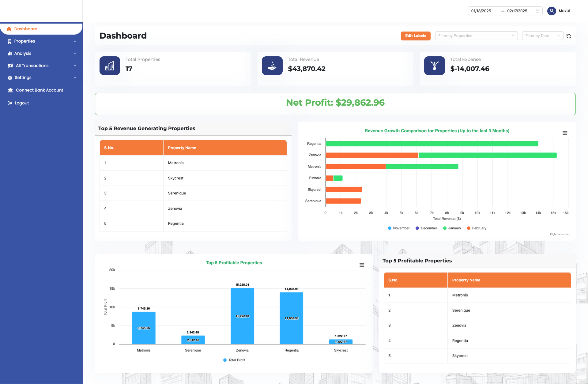Image resolution: width=588 pixels, height=384 pixels.
Task: Open the Revenue Growth chart hamburger menu
Action: [x=565, y=133]
